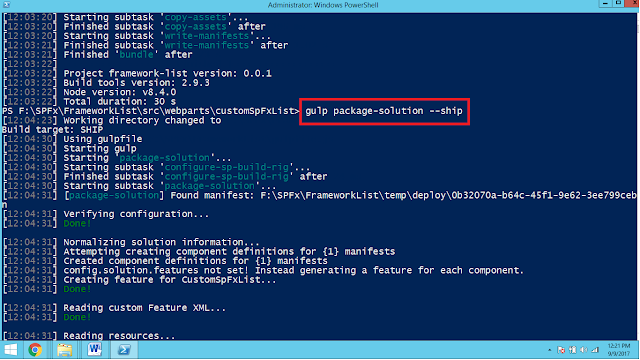Click the PowerShell vertical scrollbar

tap(638, 176)
